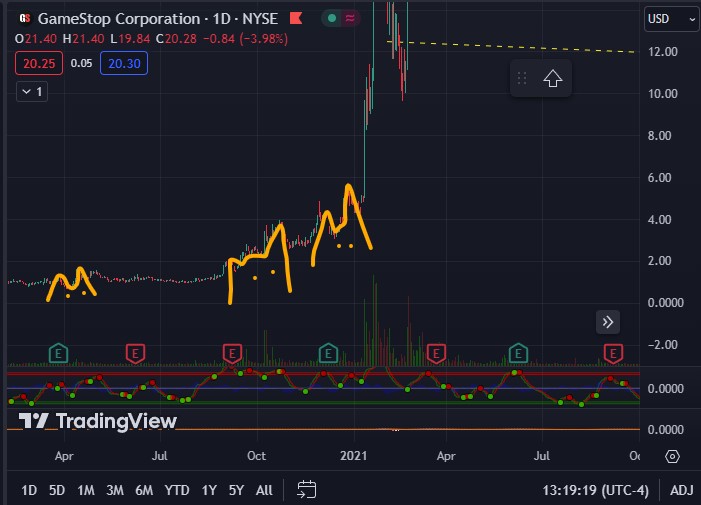Open the go-to-date calendar icon

307,490
